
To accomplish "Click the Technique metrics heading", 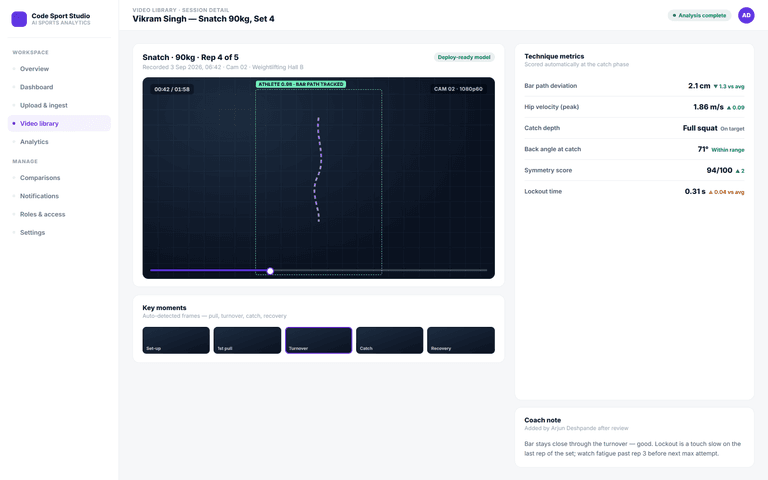I will pos(554,56).
